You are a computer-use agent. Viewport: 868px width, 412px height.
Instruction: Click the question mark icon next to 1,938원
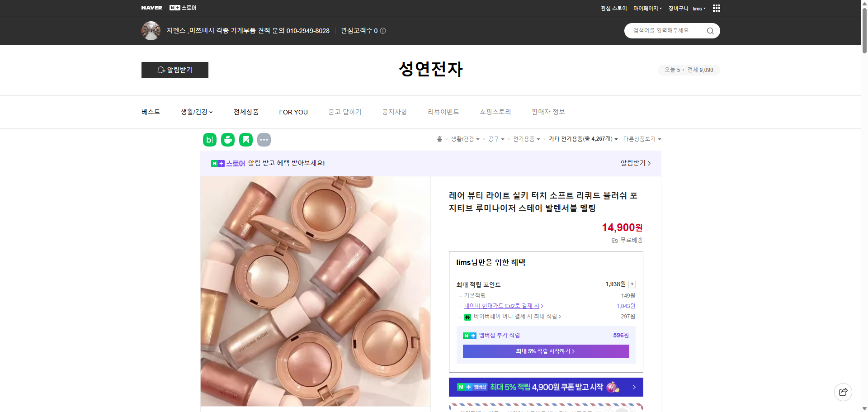click(x=632, y=284)
